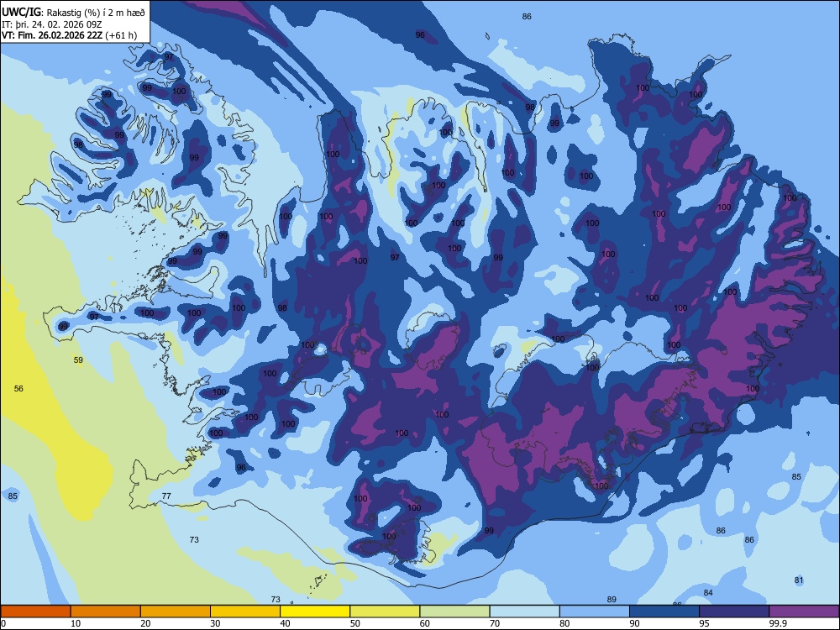
Task: Select the '59' humidity value label
Action: (78, 360)
